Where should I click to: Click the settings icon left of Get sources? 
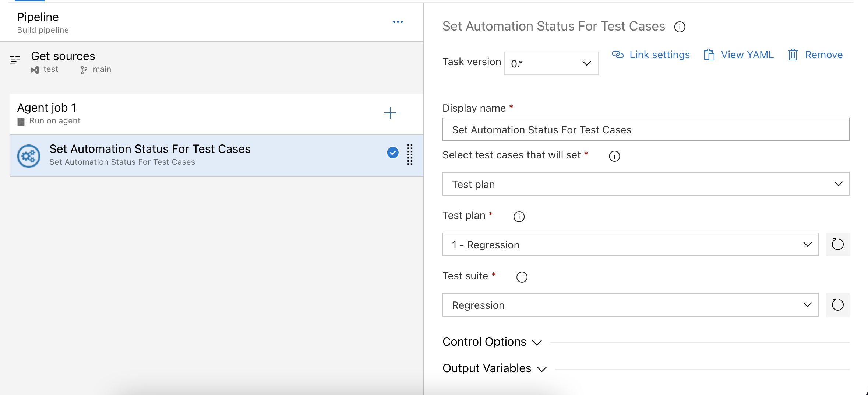coord(15,59)
